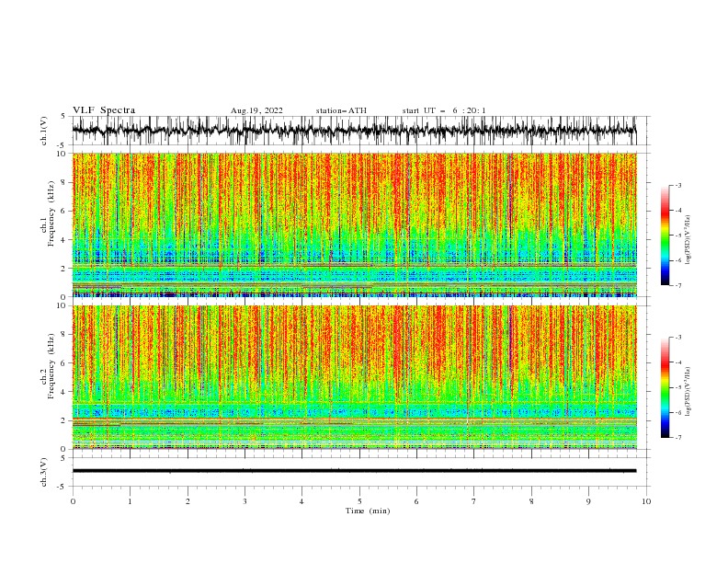Click the time axis tick label '5'
This screenshot has height=563, width=728.
(359, 501)
